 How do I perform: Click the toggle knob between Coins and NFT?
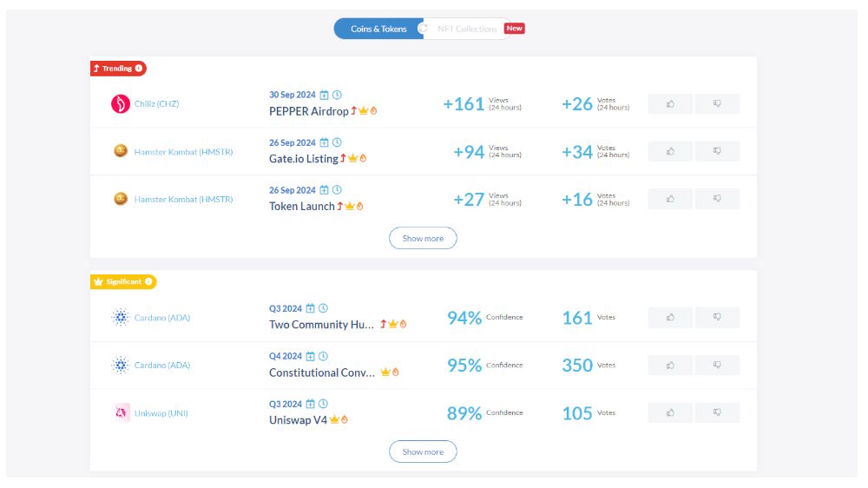coord(423,29)
